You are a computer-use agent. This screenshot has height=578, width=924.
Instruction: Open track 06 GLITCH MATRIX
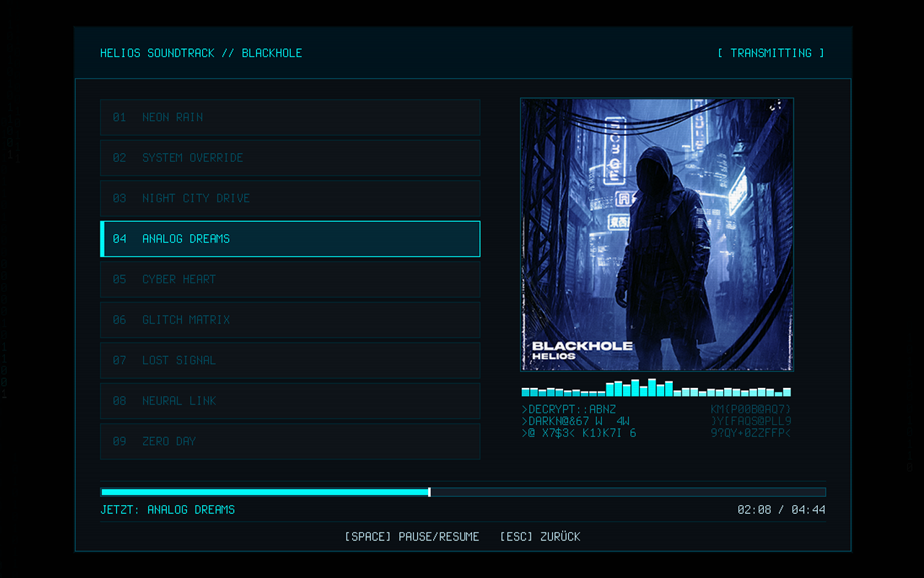[x=289, y=319]
